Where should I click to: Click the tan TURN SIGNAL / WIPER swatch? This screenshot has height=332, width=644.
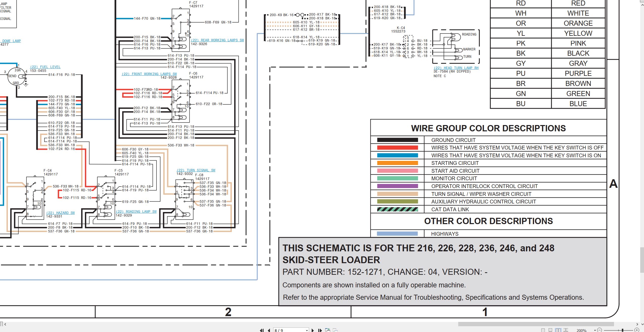pyautogui.click(x=397, y=194)
